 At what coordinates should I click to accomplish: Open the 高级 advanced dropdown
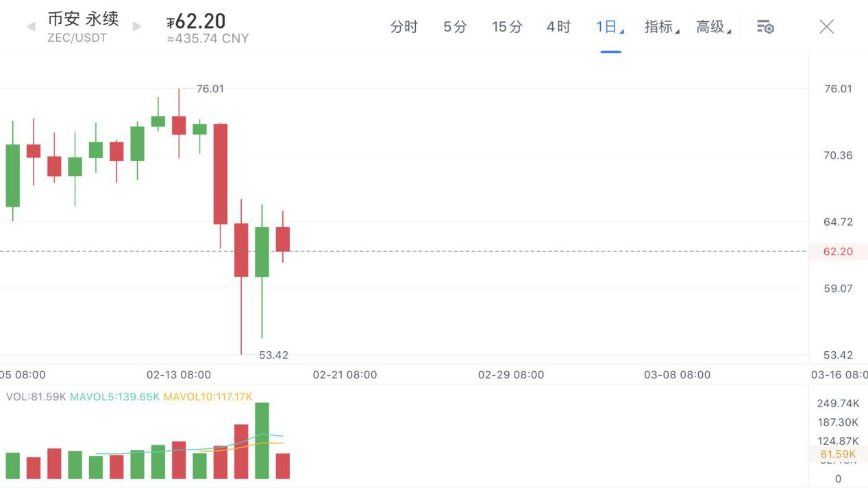click(713, 27)
